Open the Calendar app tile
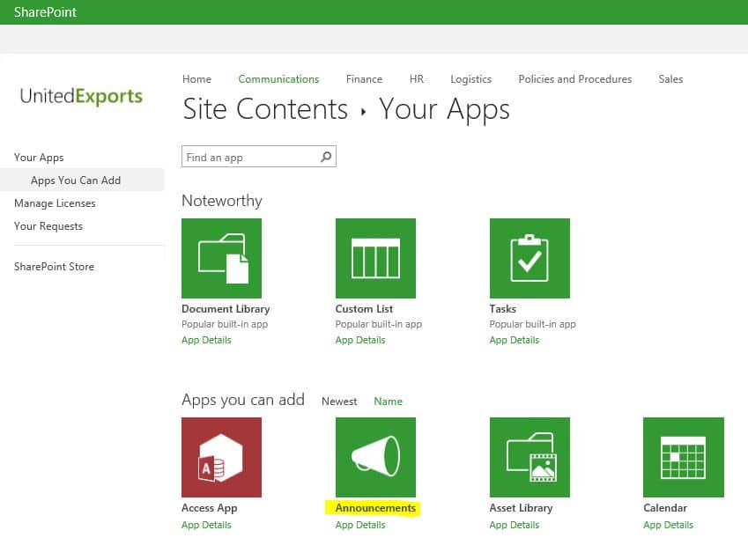 [684, 458]
